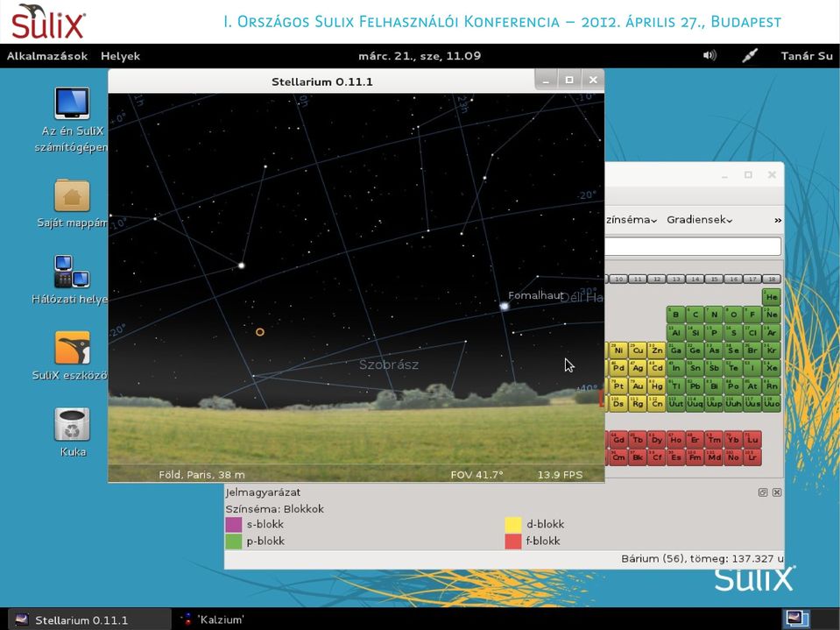This screenshot has width=840, height=630.
Task: Choose the Cl element cell
Action: coord(752,332)
